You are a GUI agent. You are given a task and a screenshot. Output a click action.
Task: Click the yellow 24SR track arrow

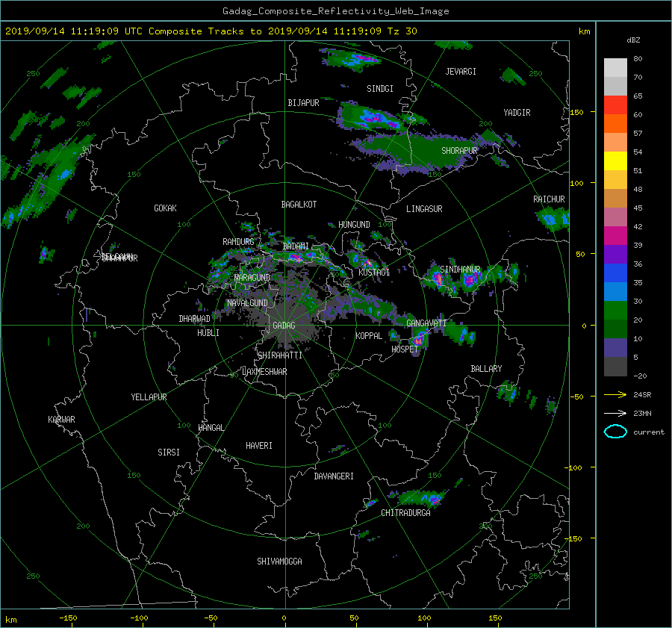coord(615,394)
